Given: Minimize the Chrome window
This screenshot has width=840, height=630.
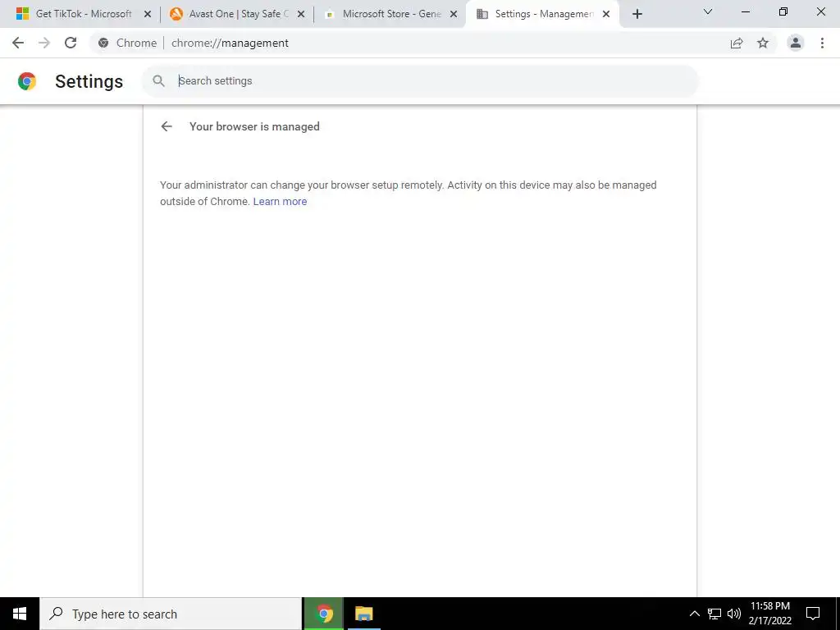Looking at the screenshot, I should [x=745, y=11].
